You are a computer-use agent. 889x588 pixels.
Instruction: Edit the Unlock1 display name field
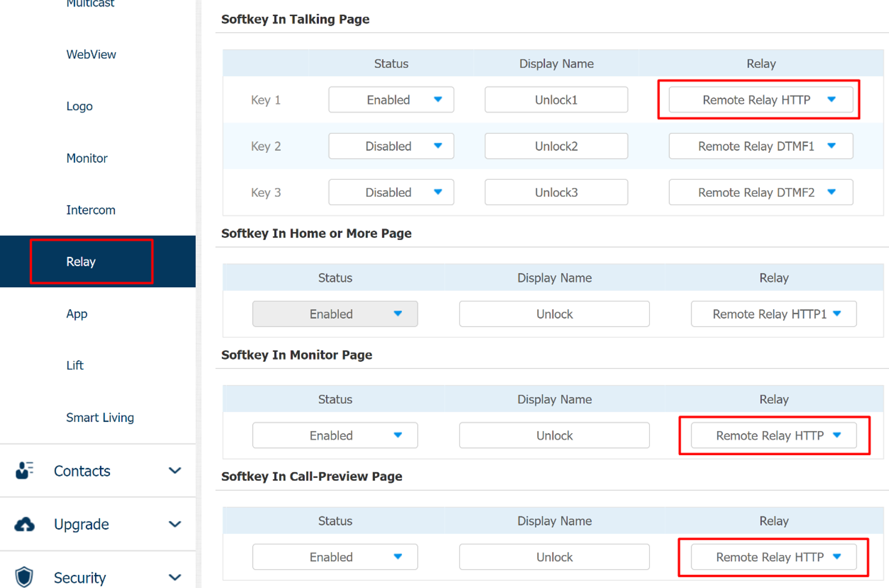click(555, 100)
